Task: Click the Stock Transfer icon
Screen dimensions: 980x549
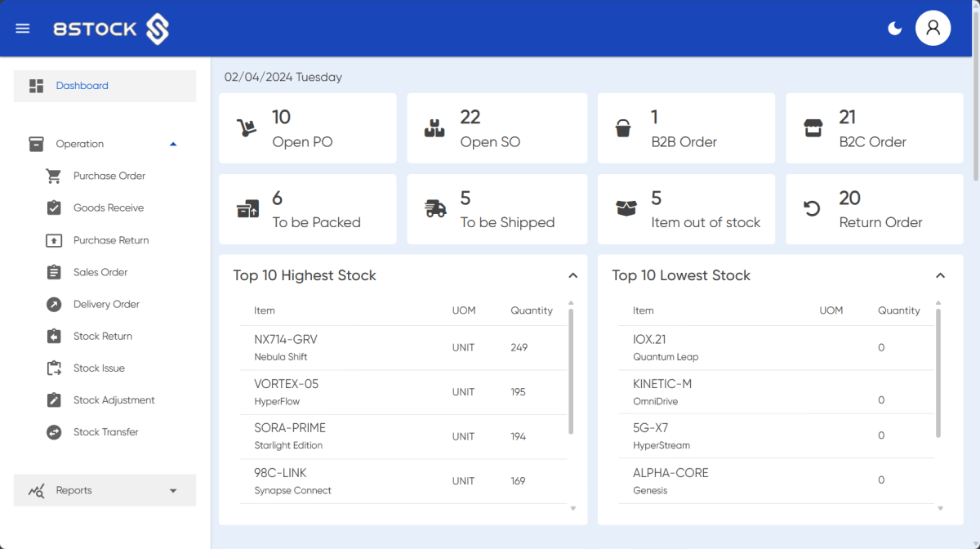Action: (52, 431)
